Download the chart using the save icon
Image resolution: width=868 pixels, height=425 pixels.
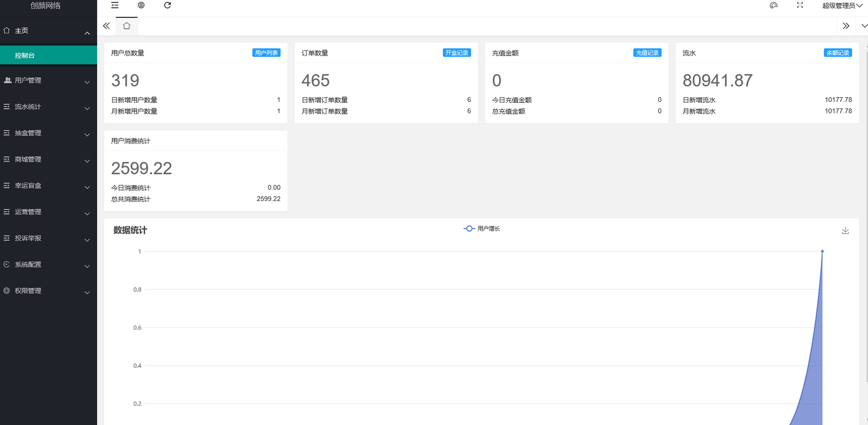(845, 231)
